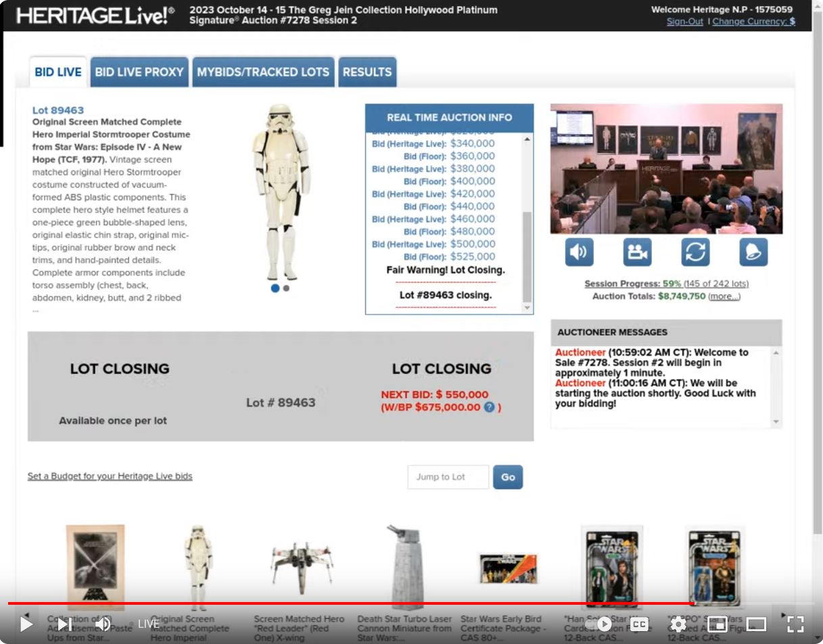Click the 'Bid (Heritage Live): $500,000' entry
Viewport: 823px width, 644px height.
[x=433, y=244]
